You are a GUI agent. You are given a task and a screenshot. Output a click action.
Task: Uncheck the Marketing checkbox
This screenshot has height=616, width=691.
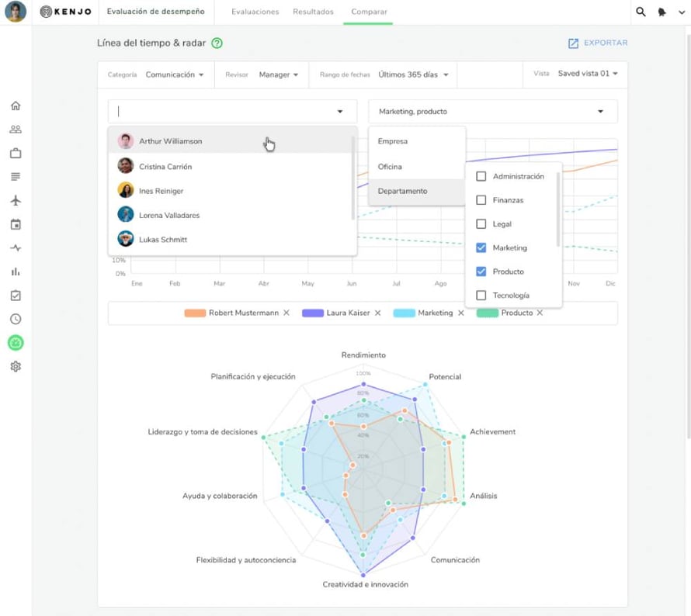tap(481, 248)
